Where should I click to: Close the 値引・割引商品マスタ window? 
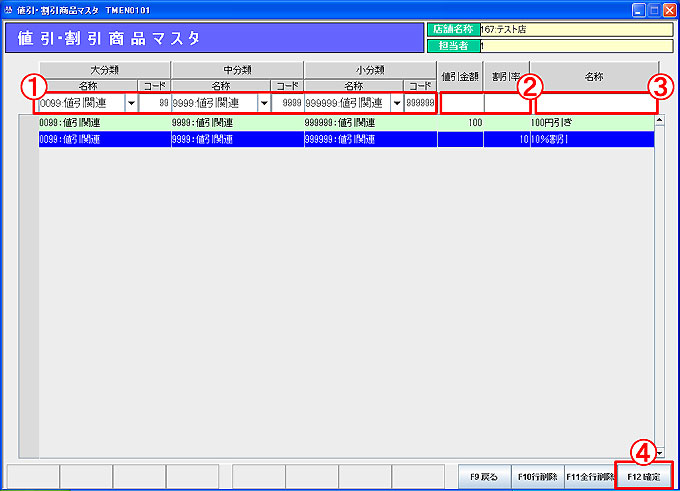(668, 8)
